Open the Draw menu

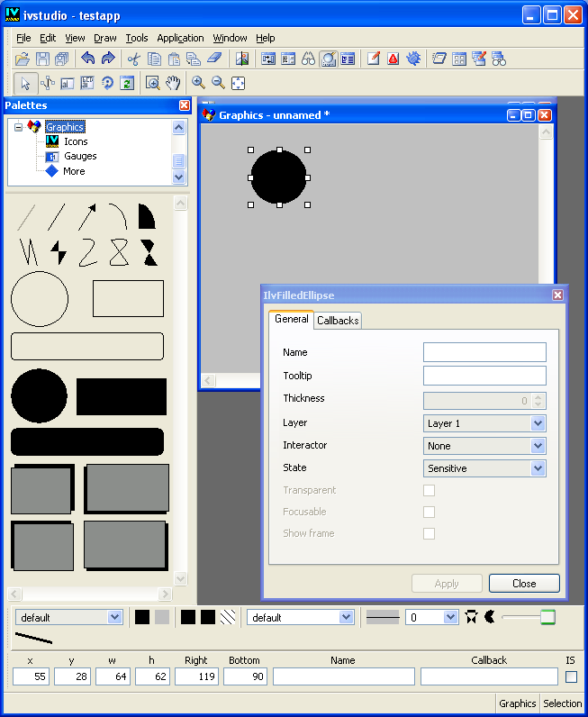click(105, 38)
